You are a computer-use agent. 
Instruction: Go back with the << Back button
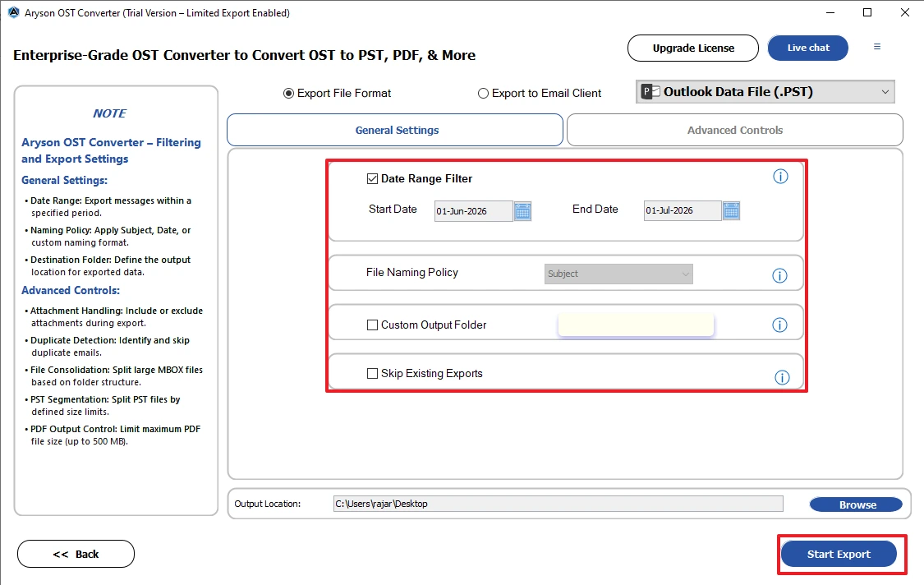76,554
